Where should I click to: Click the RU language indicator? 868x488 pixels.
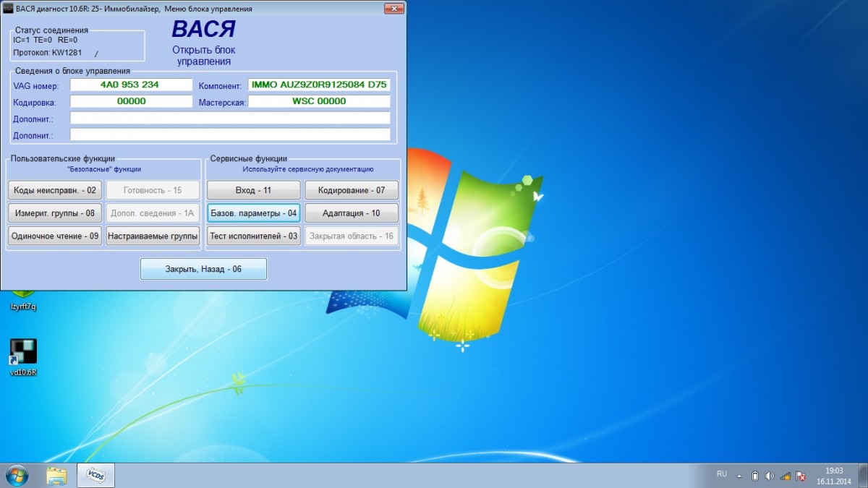point(722,474)
